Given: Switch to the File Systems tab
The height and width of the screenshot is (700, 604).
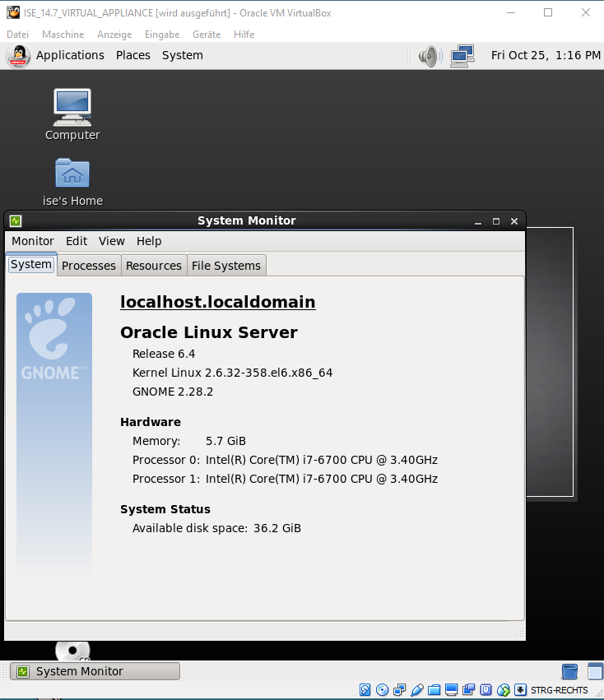Looking at the screenshot, I should pyautogui.click(x=226, y=266).
